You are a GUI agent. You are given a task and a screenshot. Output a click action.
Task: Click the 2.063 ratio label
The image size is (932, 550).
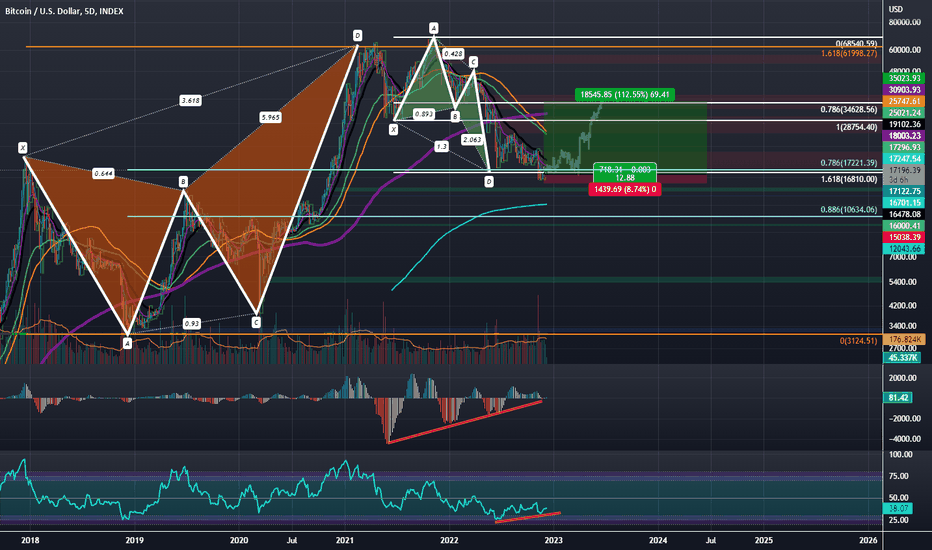click(472, 140)
